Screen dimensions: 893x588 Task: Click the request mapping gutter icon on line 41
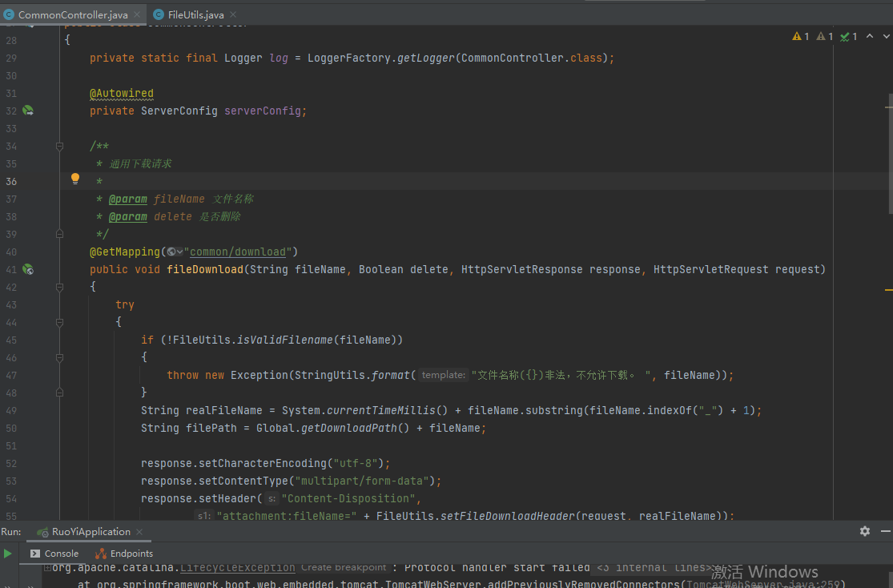coord(28,269)
